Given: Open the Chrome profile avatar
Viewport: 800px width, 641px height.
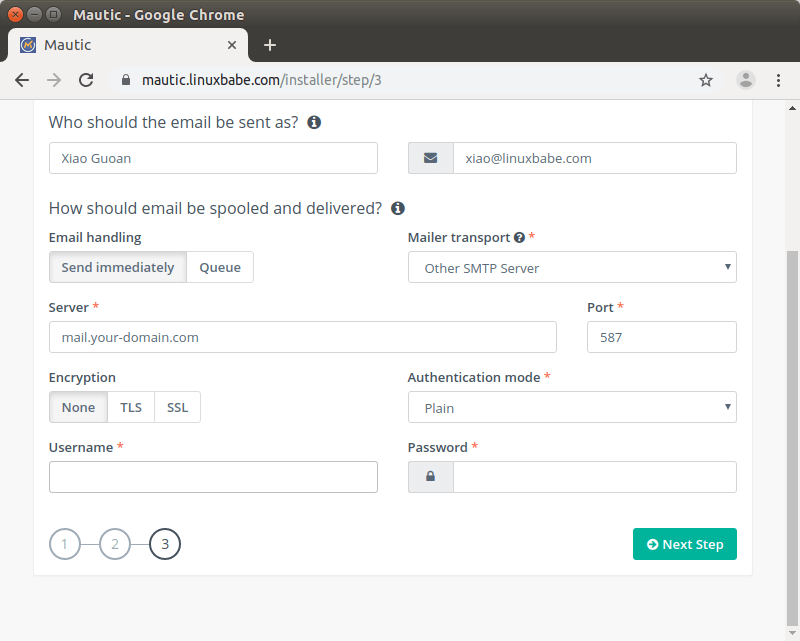Looking at the screenshot, I should point(746,80).
